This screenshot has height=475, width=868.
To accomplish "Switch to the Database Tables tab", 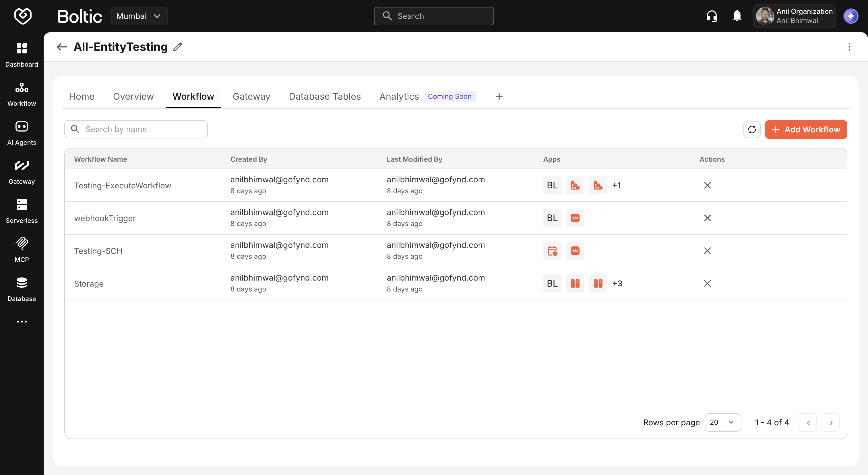I will [325, 96].
